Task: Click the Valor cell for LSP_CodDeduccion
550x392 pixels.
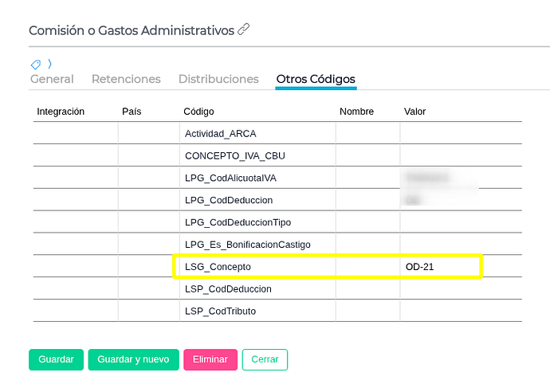Action: (461, 288)
